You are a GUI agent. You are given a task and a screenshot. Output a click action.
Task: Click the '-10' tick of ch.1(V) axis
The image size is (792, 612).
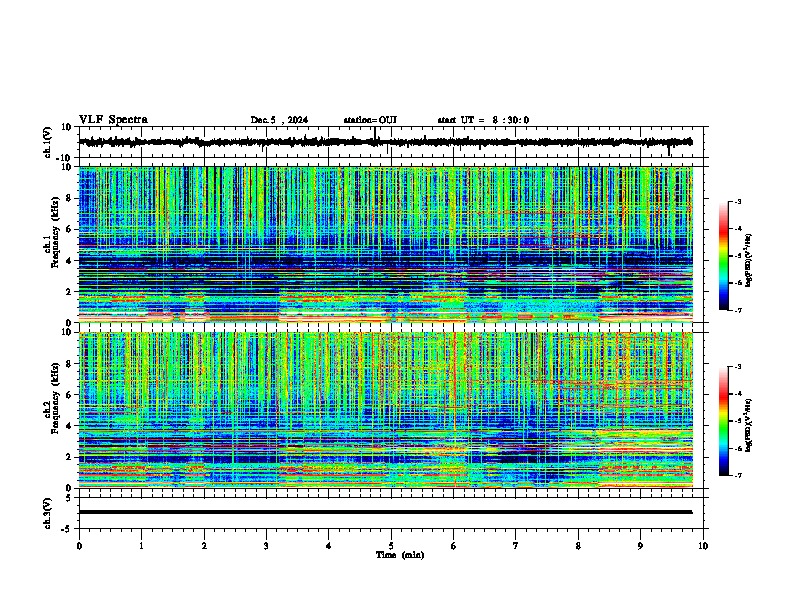[65, 158]
